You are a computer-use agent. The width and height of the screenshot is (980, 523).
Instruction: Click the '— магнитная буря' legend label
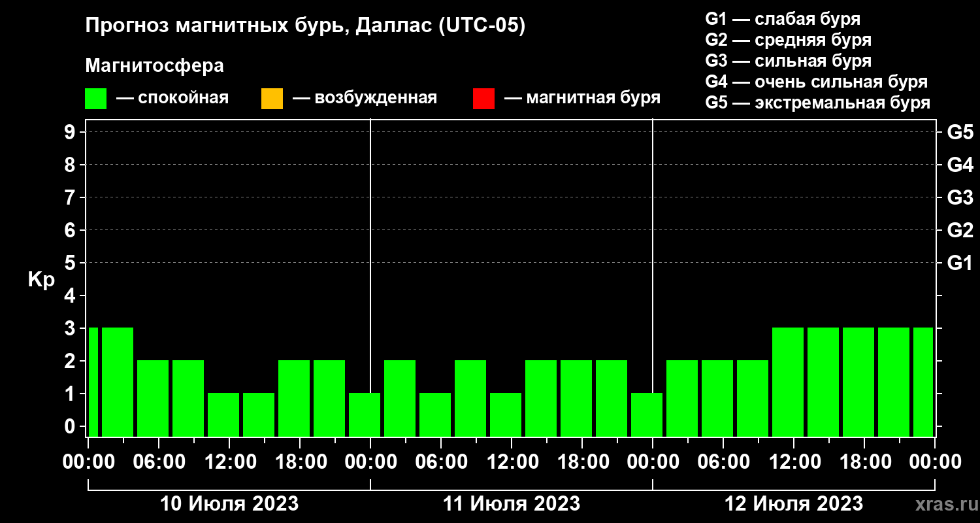tap(583, 99)
